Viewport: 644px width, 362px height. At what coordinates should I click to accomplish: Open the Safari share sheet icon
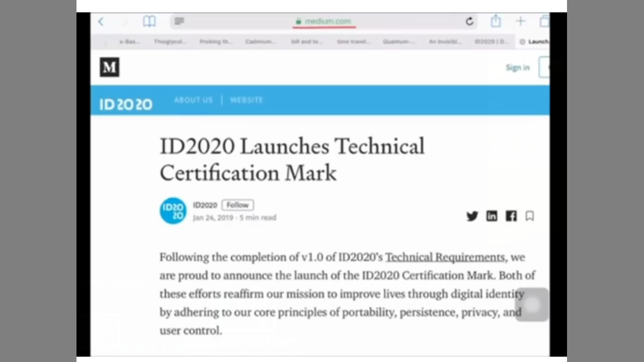[x=496, y=21]
